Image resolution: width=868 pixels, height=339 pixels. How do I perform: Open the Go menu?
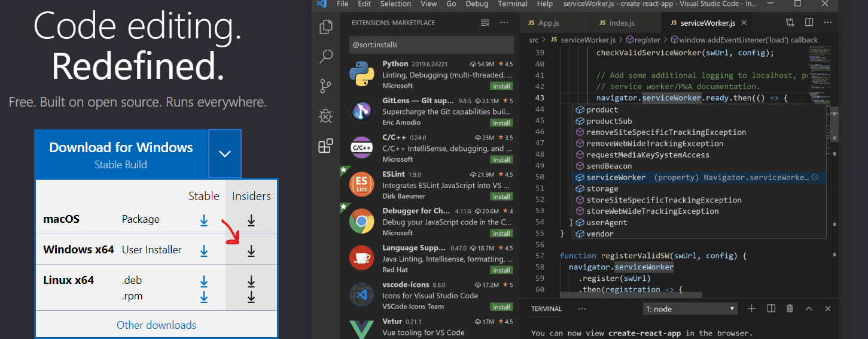coord(451,4)
